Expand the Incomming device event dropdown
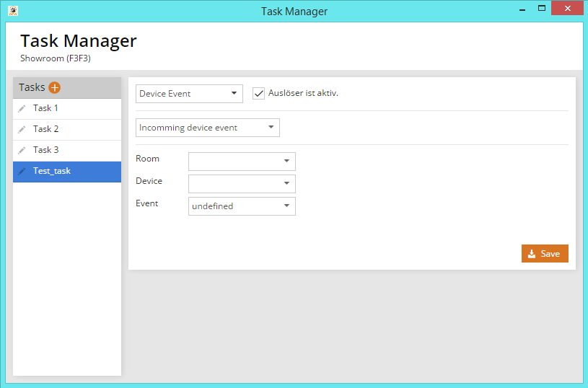The image size is (588, 388). (208, 128)
